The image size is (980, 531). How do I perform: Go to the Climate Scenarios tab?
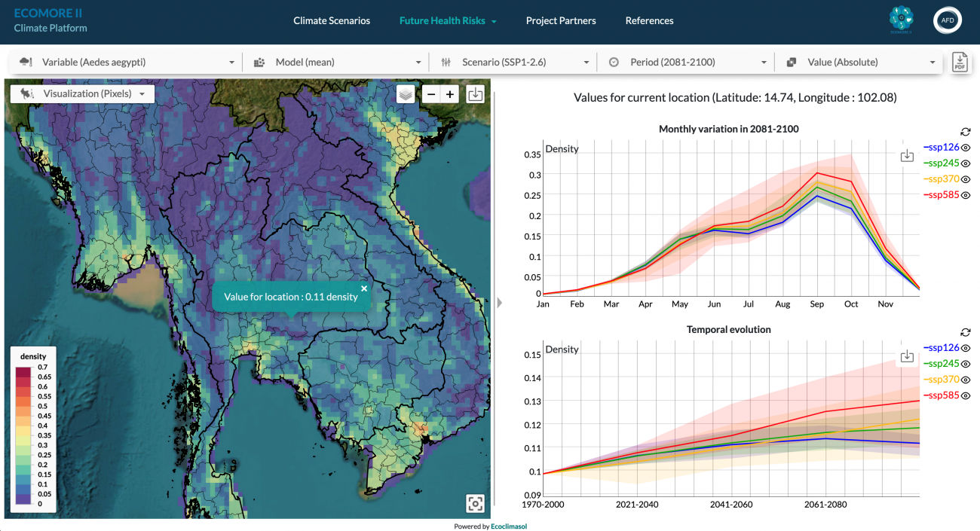332,21
